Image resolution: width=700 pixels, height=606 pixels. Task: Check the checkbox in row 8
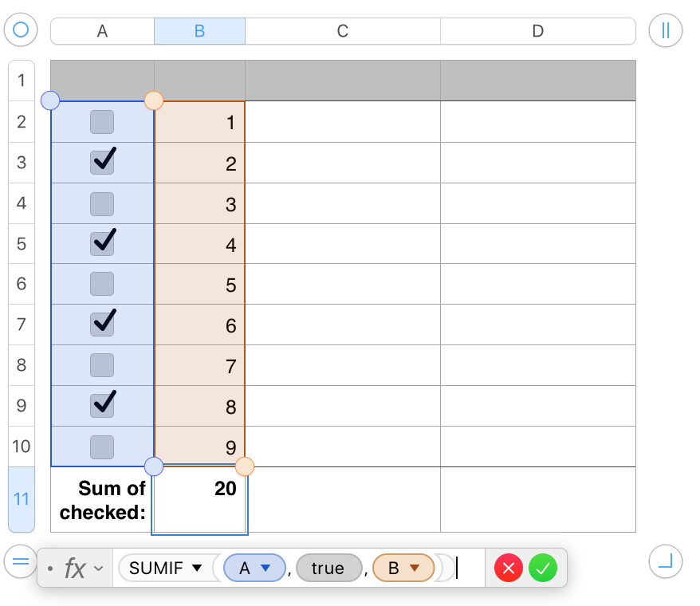point(102,365)
